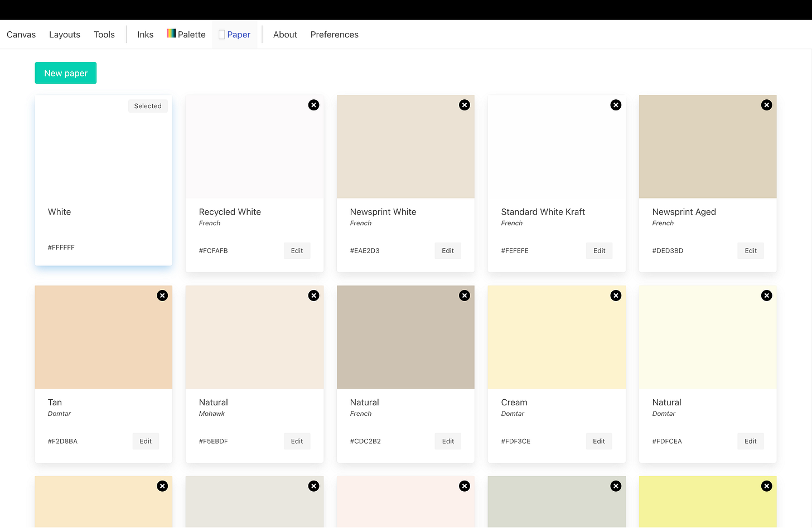The width and height of the screenshot is (812, 528).
Task: Delete the Natural Domtar paper
Action: (x=767, y=296)
